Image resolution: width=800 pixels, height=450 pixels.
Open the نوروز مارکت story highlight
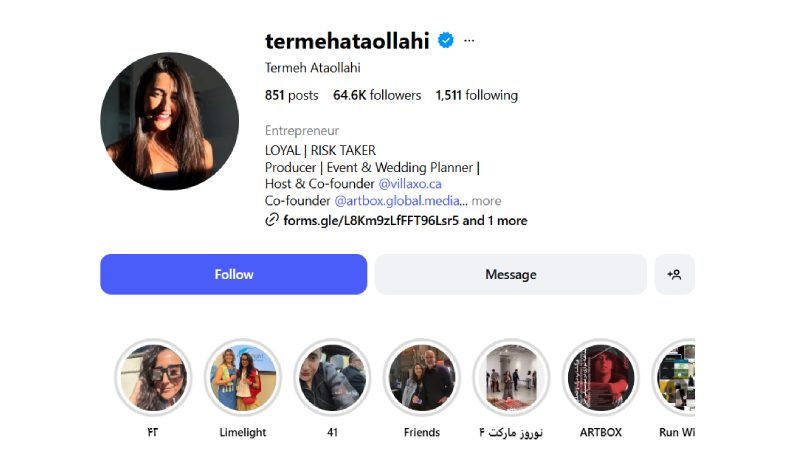pyautogui.click(x=511, y=377)
